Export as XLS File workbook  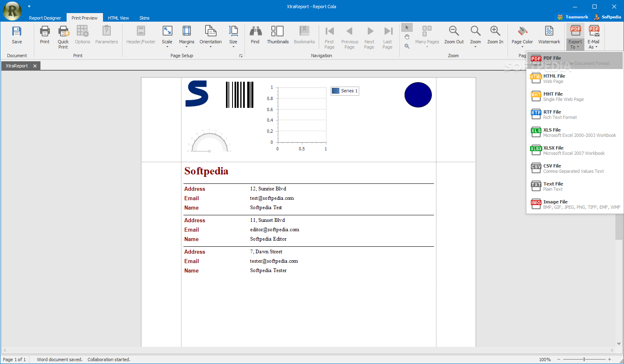[575, 132]
